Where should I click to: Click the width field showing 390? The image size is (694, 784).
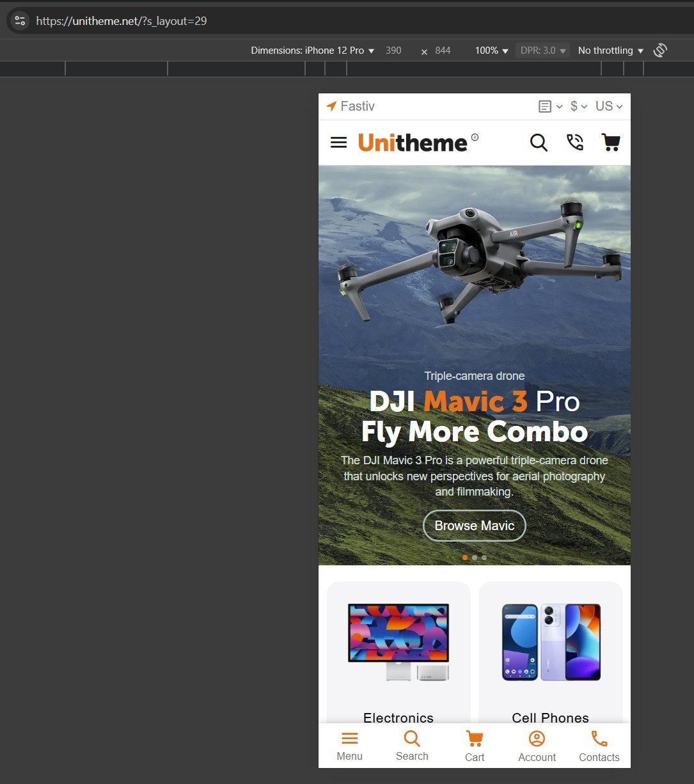click(x=394, y=51)
